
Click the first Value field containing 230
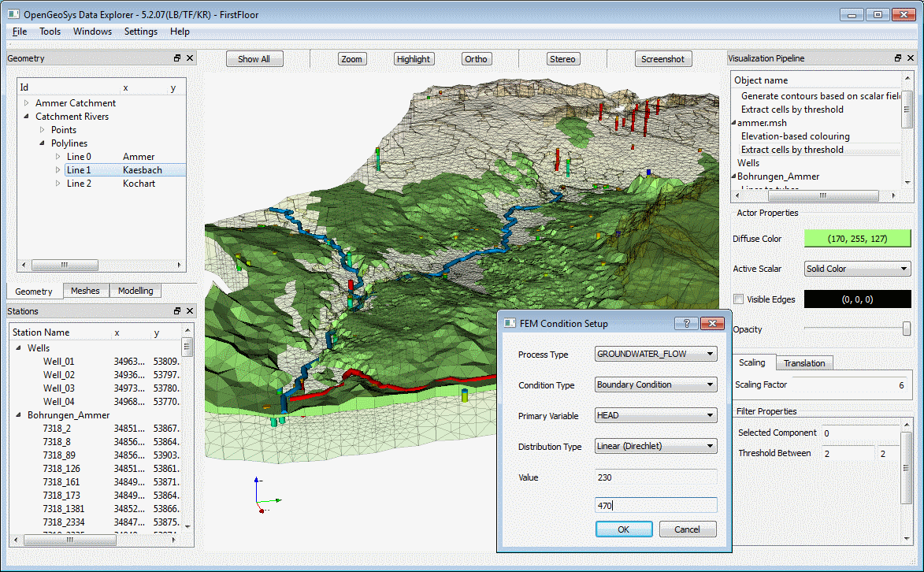click(656, 477)
